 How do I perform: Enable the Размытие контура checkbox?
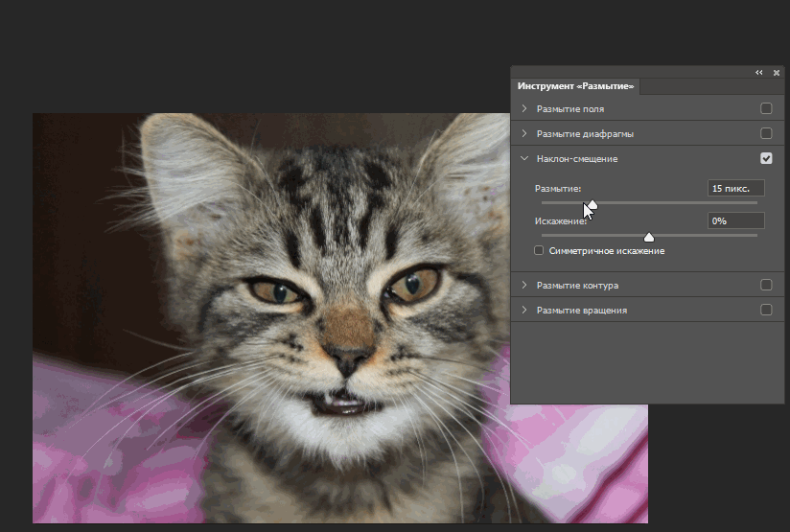(766, 285)
